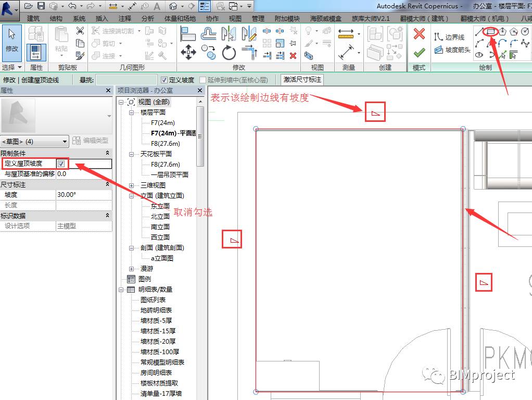Screen dimensions: 532x400
Task: Close the 属性 properties panel
Action: (x=108, y=90)
